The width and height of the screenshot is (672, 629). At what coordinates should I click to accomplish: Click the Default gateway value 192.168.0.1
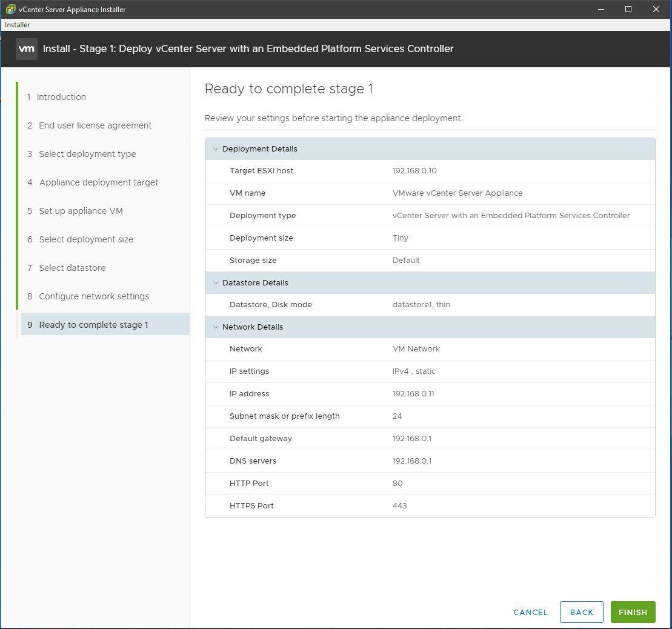[412, 439]
